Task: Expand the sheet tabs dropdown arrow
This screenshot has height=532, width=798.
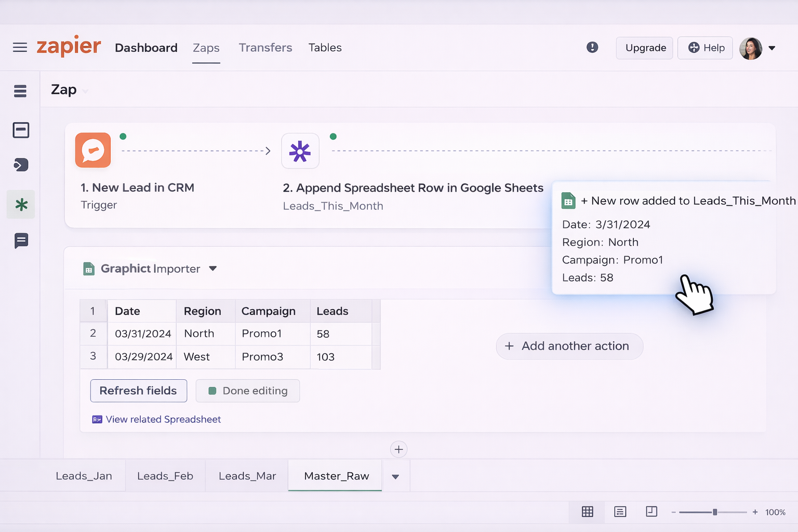Action: [395, 476]
